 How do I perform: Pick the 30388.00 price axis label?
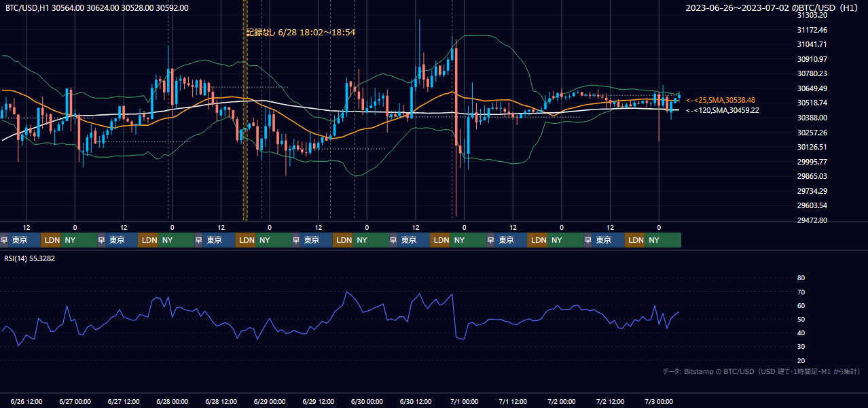[812, 118]
